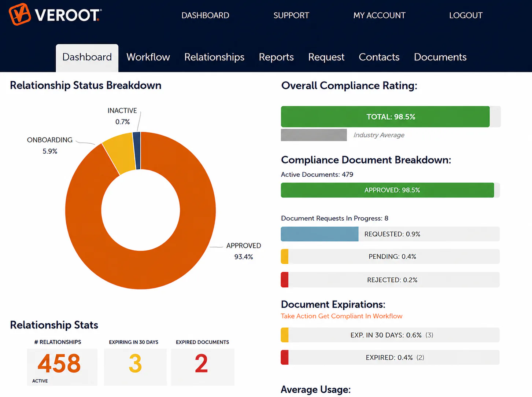This screenshot has height=397, width=532.
Task: Click the Overall Compliance Rating heading
Action: [x=349, y=86]
